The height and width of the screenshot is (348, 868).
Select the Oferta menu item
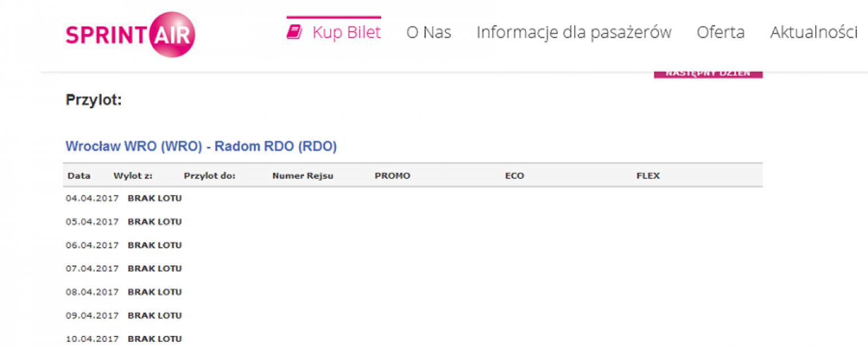pos(720,32)
